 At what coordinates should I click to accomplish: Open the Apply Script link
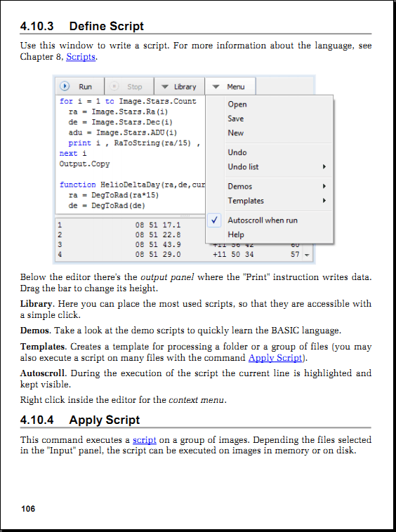click(x=275, y=358)
